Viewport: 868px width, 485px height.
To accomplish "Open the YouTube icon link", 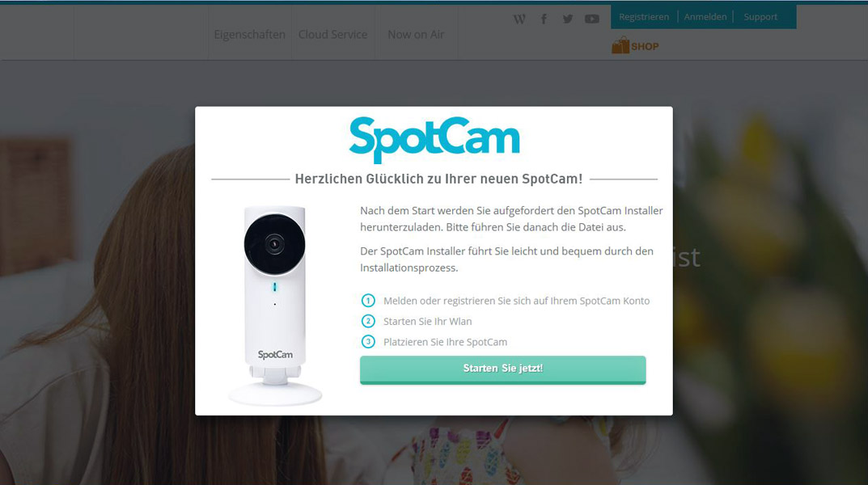I will 592,19.
